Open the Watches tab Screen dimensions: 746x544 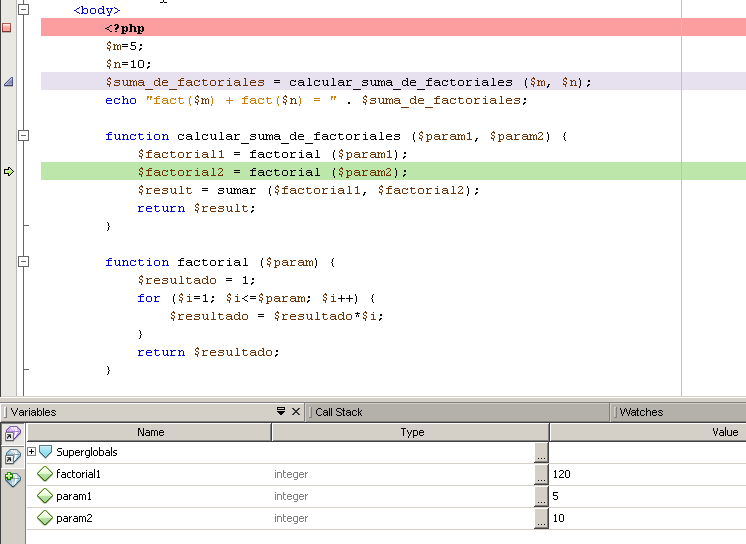click(640, 412)
